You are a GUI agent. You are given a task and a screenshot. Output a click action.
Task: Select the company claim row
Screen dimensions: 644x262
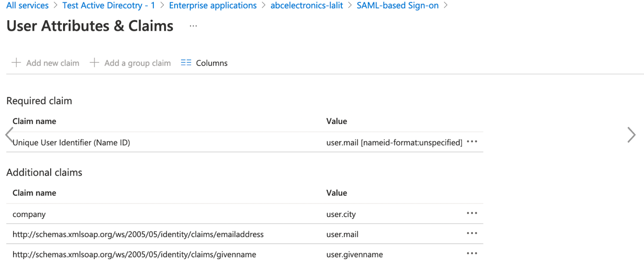point(245,214)
